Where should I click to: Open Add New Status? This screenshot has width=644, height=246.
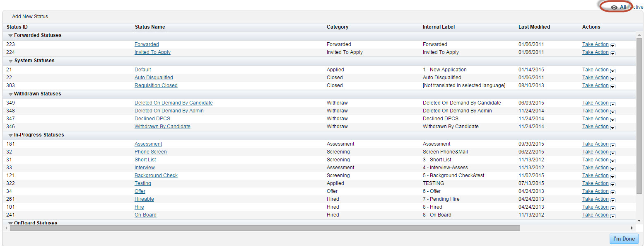(x=30, y=17)
